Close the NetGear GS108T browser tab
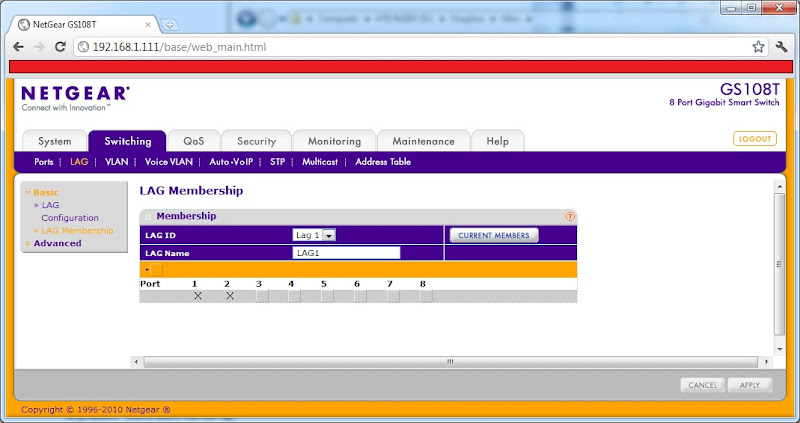 point(148,24)
